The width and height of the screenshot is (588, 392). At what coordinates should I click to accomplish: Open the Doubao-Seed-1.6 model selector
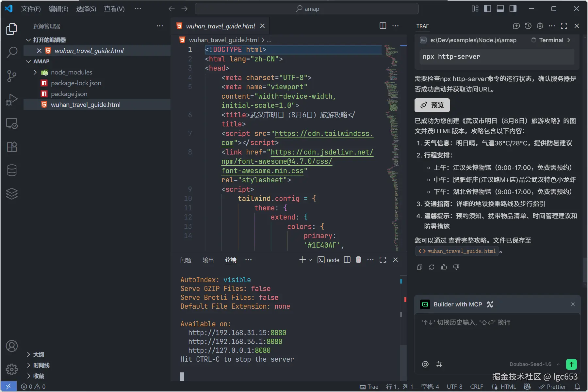(x=534, y=364)
